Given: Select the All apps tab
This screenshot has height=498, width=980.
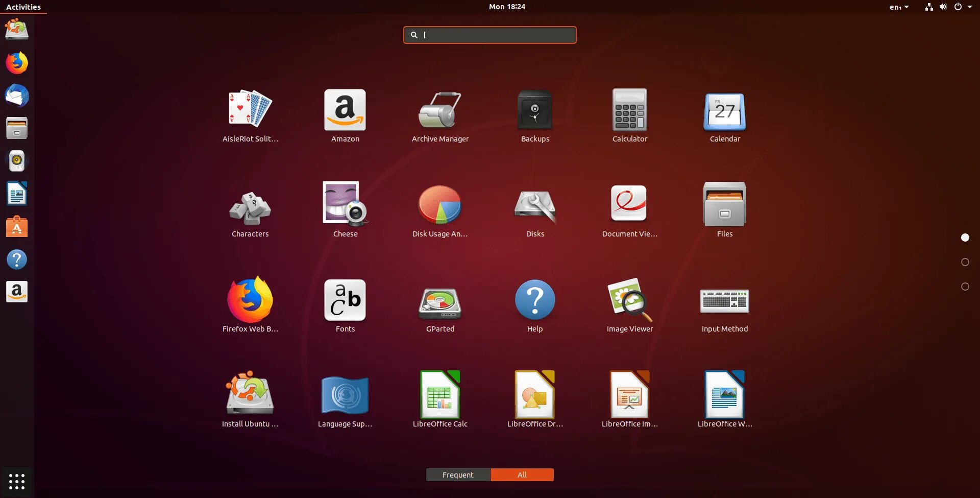Looking at the screenshot, I should pyautogui.click(x=522, y=475).
